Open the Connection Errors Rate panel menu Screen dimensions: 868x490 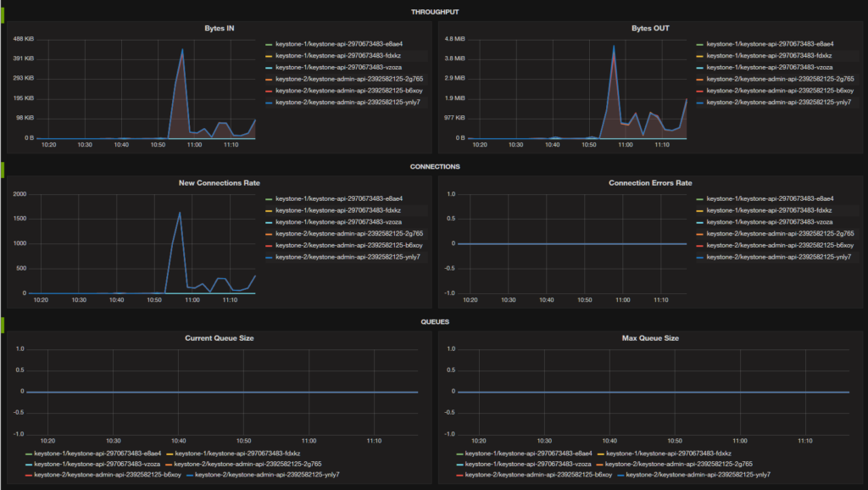pyautogui.click(x=650, y=182)
